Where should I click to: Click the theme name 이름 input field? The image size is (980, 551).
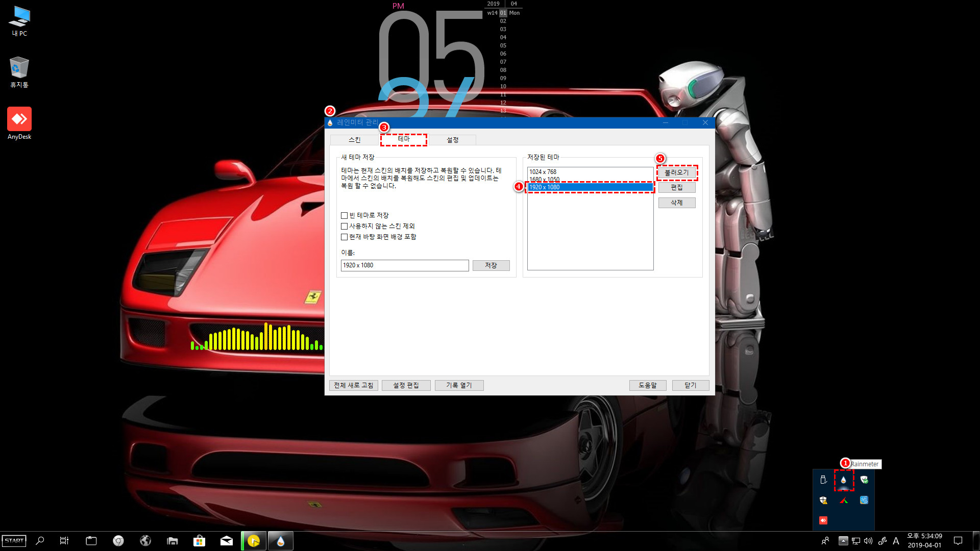[405, 265]
